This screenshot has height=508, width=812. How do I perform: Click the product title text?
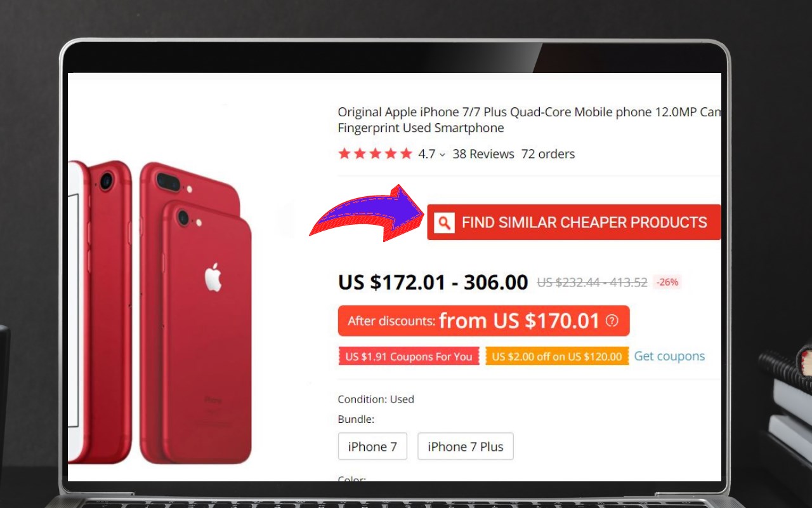click(x=529, y=120)
